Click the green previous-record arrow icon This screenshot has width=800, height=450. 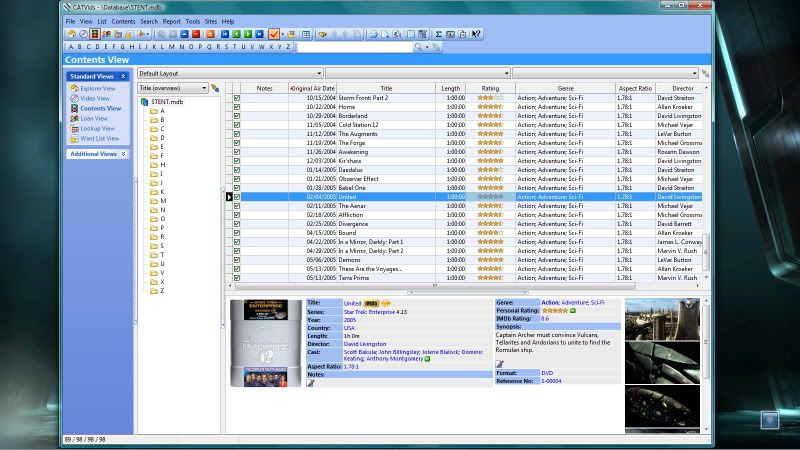[236, 34]
